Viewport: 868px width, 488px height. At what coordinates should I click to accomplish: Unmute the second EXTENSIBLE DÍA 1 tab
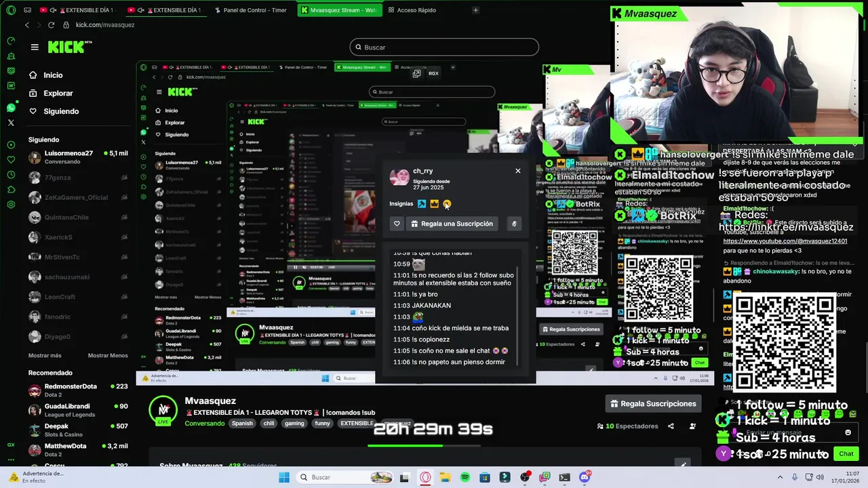pos(140,10)
